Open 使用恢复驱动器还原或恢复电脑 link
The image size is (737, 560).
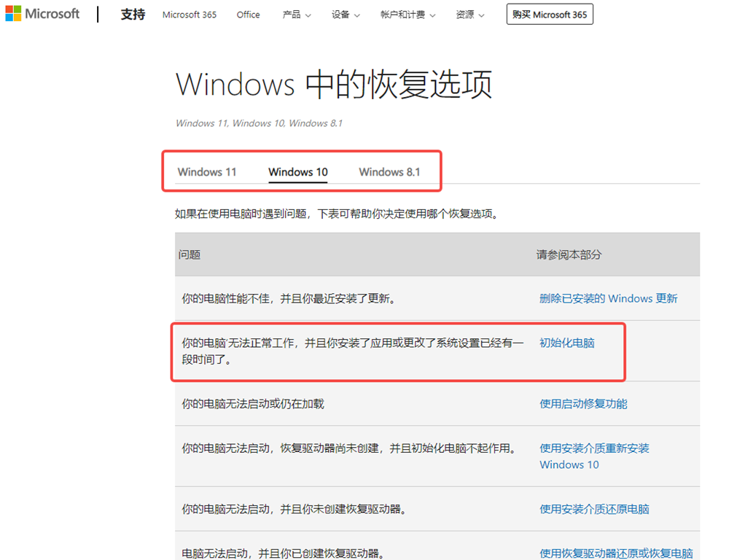tap(616, 553)
